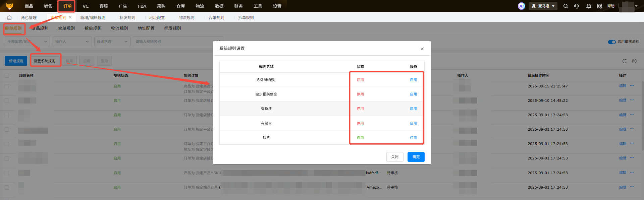Image resolution: width=644 pixels, height=200 pixels.
Task: Open customer support headset icon
Action: tap(577, 6)
